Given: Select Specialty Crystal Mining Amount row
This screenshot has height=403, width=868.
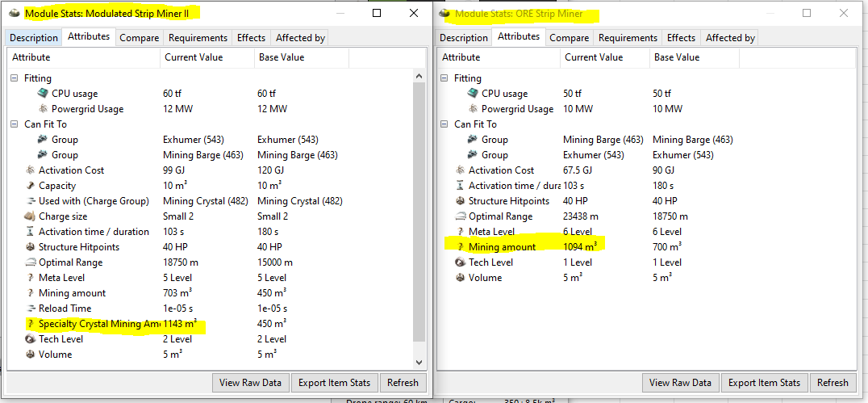Looking at the screenshot, I should pos(210,324).
